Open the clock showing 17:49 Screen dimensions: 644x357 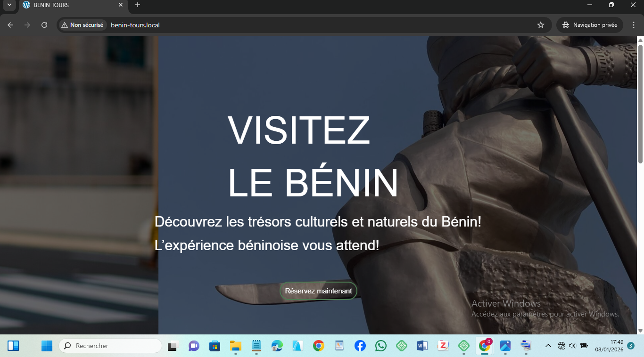(609, 346)
